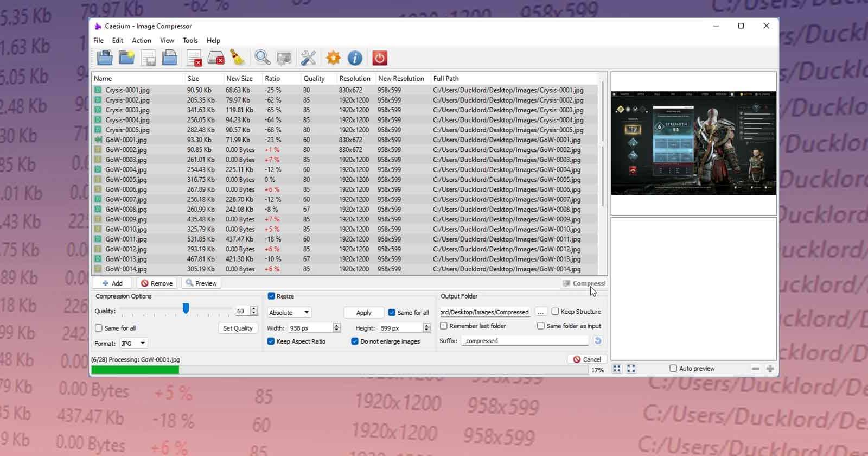Image resolution: width=868 pixels, height=456 pixels.
Task: Click the Set Quality button
Action: coord(238,328)
